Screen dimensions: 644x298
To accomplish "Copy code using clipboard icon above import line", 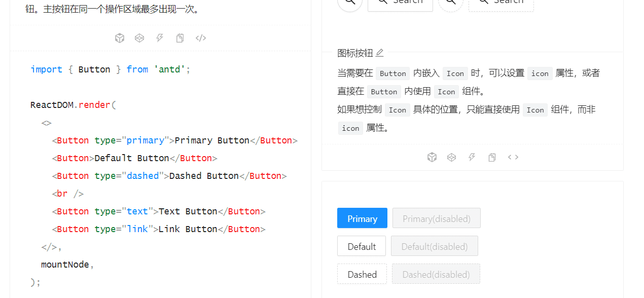I will [x=180, y=38].
